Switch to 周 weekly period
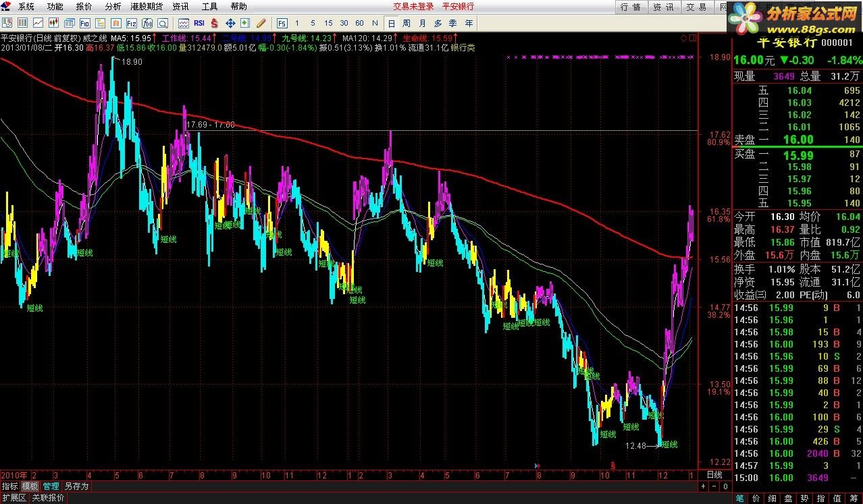This screenshot has width=863, height=504. [407, 23]
